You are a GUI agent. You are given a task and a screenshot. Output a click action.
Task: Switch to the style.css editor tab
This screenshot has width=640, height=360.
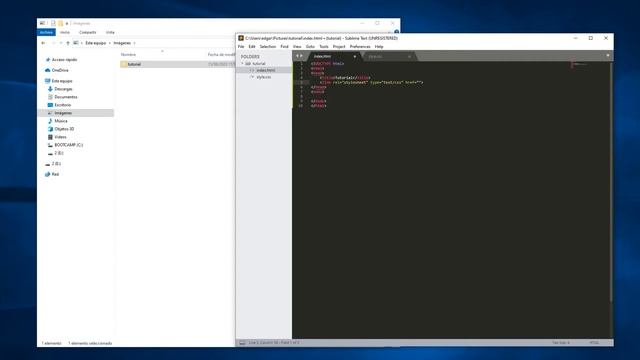point(388,56)
